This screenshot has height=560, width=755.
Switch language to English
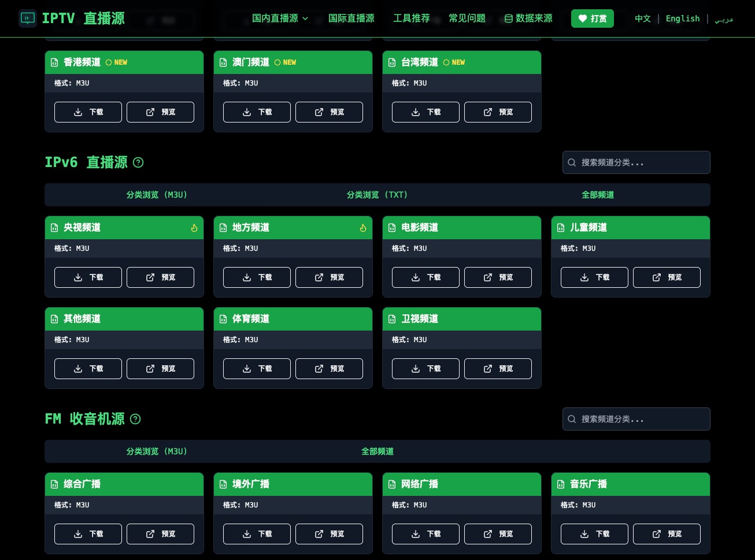[683, 18]
